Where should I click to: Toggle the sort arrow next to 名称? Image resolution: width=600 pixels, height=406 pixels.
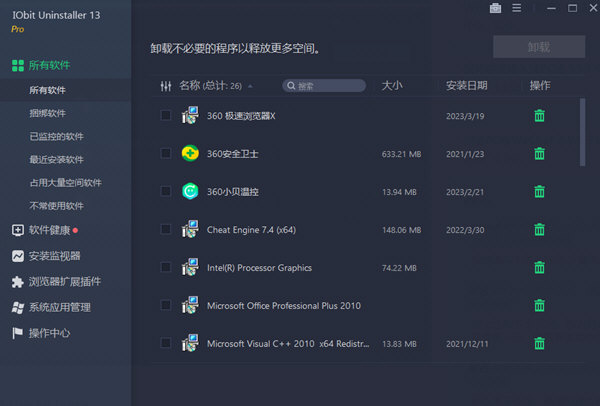(250, 86)
